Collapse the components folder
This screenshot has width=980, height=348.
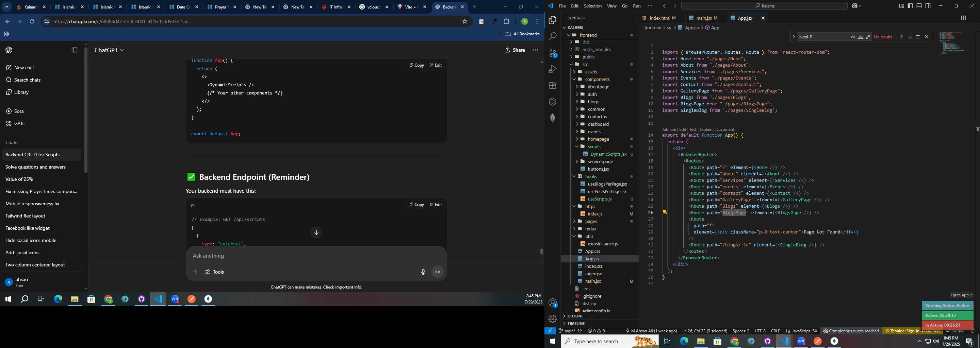574,80
